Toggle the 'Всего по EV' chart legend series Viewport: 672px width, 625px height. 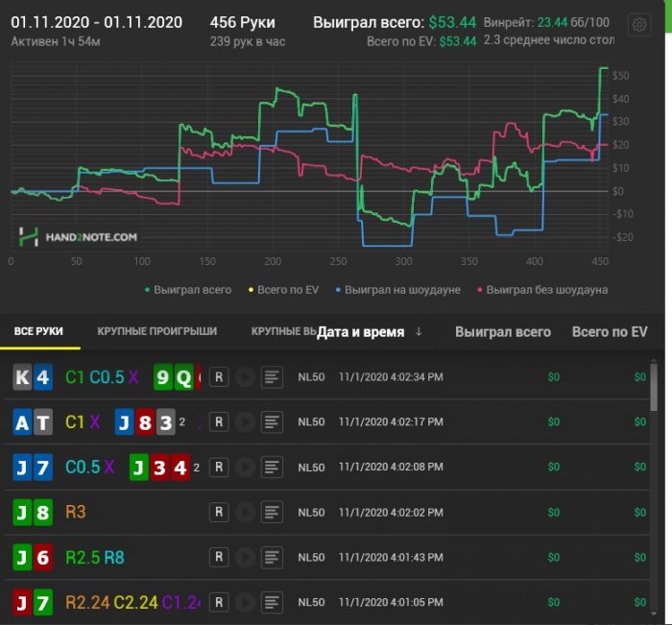point(284,290)
